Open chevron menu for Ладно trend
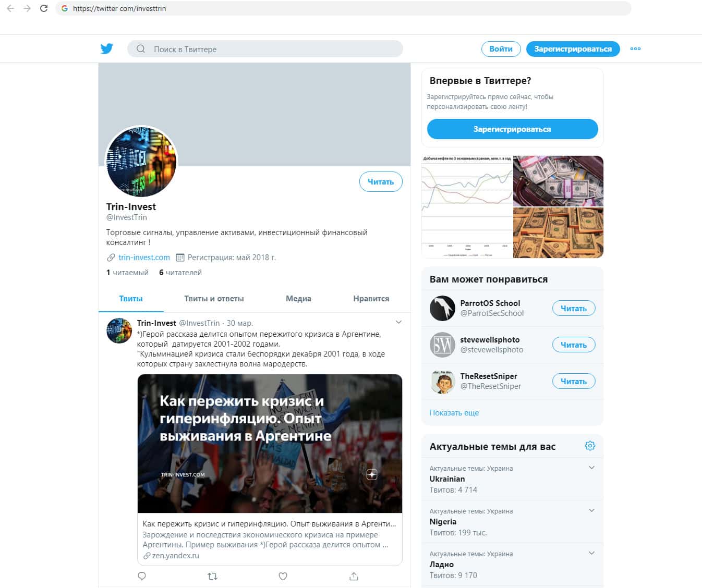Viewport: 702px width, 588px height. [x=591, y=553]
